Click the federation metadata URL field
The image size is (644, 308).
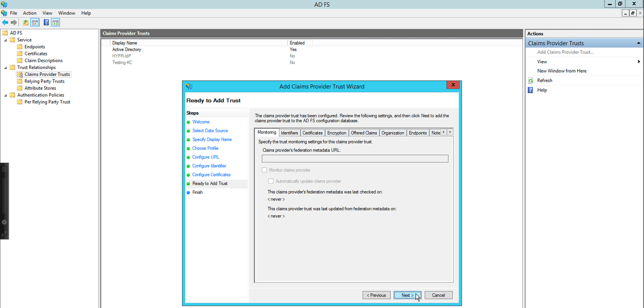[x=355, y=158]
